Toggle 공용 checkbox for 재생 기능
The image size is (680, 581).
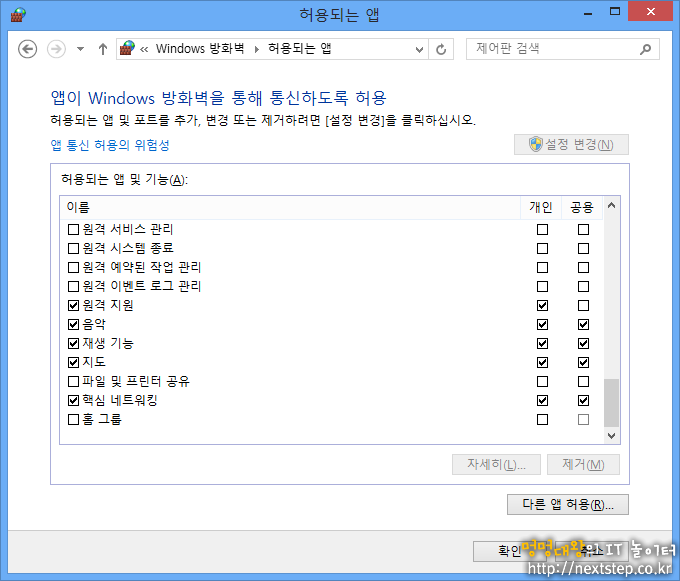583,343
